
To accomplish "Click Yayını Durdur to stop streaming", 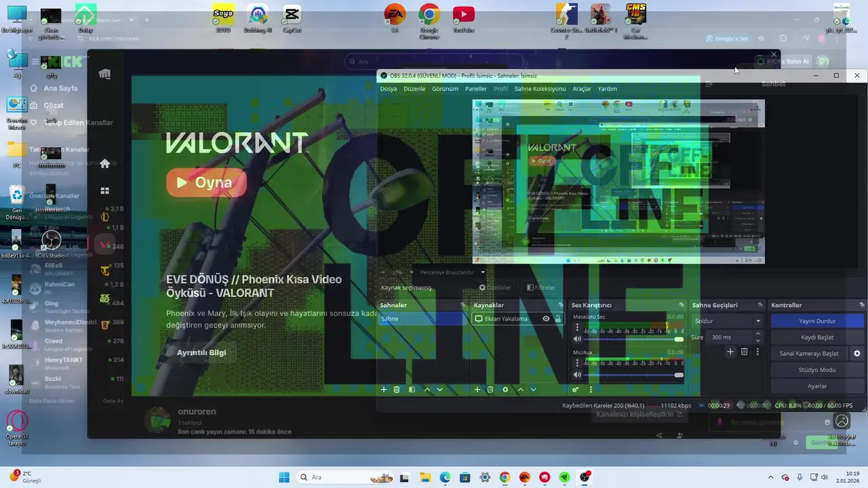I will click(x=817, y=321).
